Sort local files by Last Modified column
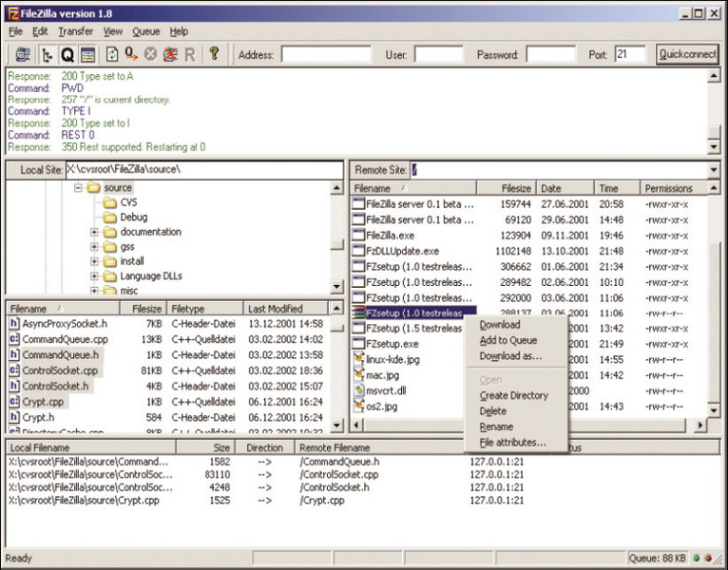 click(285, 309)
